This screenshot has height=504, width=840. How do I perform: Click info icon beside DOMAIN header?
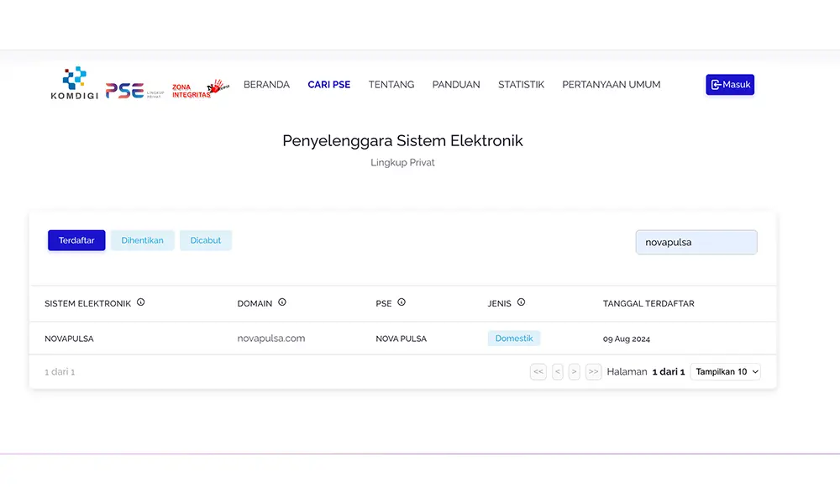tap(282, 302)
